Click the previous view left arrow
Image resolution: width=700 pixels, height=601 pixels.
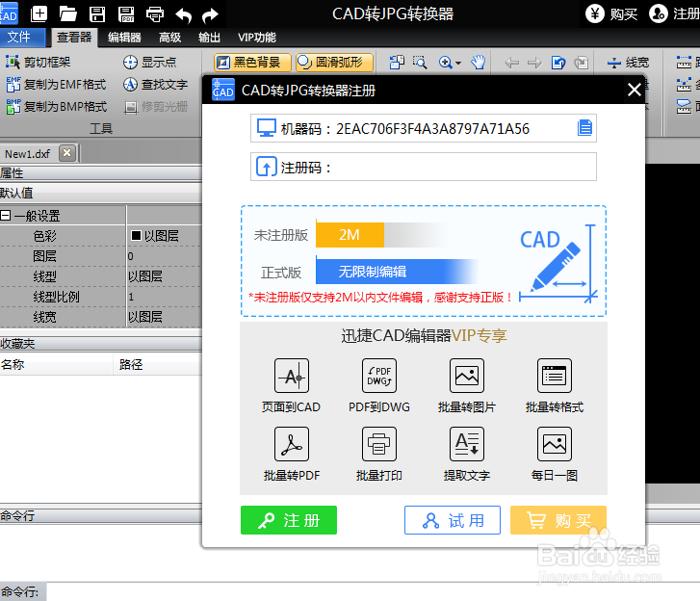[x=511, y=63]
